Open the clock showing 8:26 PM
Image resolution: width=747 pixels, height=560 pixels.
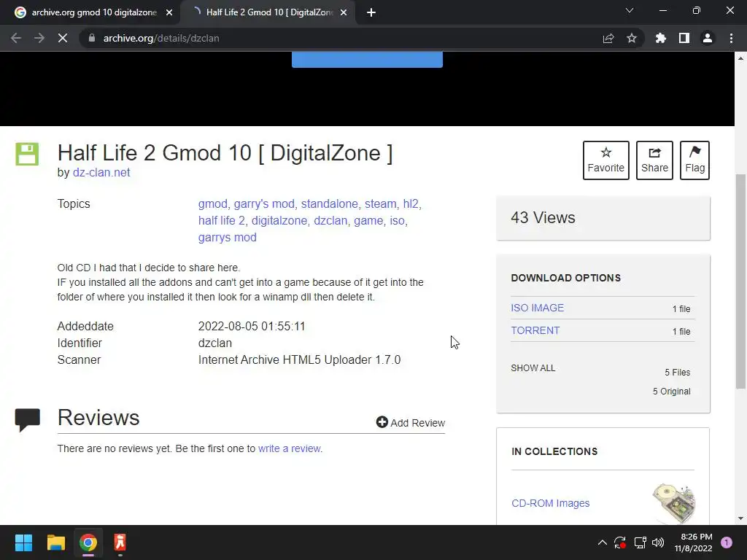point(694,542)
